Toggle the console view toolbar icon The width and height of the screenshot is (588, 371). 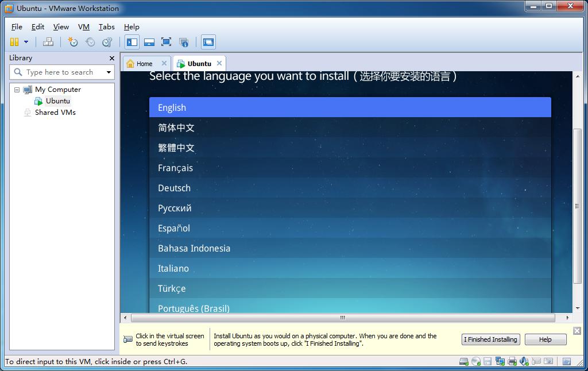[208, 42]
